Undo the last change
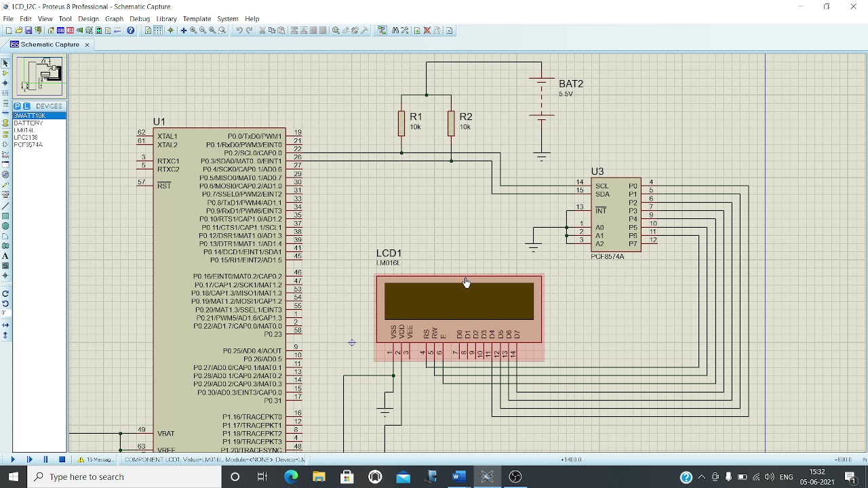This screenshot has height=488, width=868. pos(239,30)
